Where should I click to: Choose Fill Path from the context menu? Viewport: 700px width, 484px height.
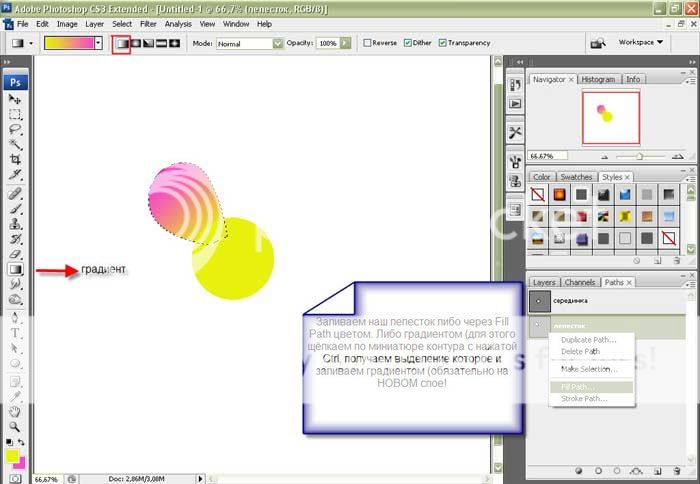coord(577,386)
